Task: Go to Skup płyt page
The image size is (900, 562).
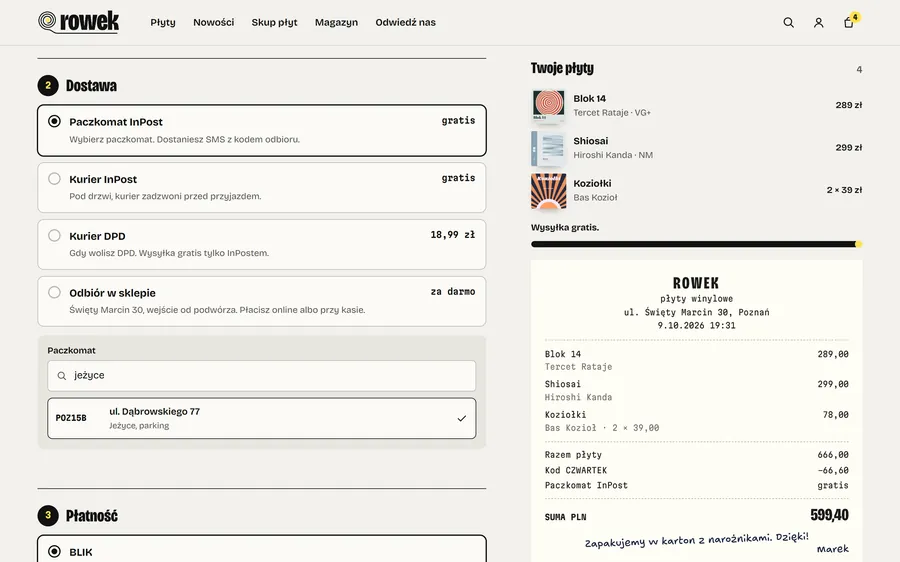Action: pyautogui.click(x=274, y=22)
